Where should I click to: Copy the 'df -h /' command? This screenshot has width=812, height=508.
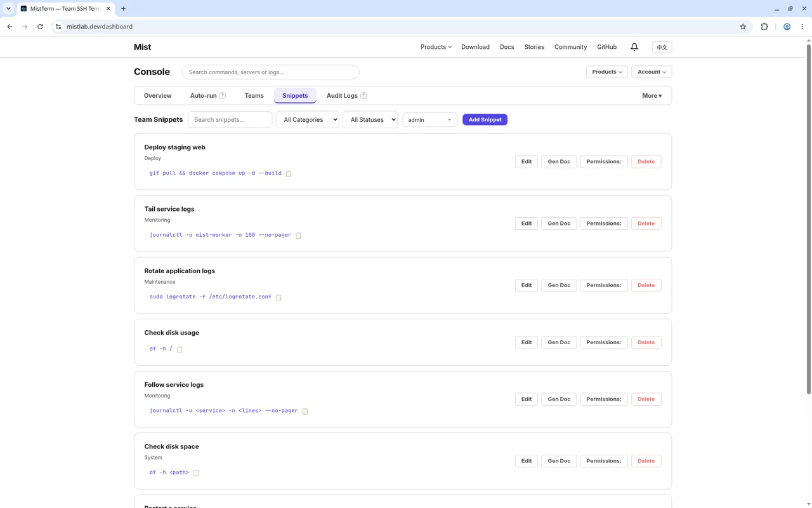(x=180, y=349)
